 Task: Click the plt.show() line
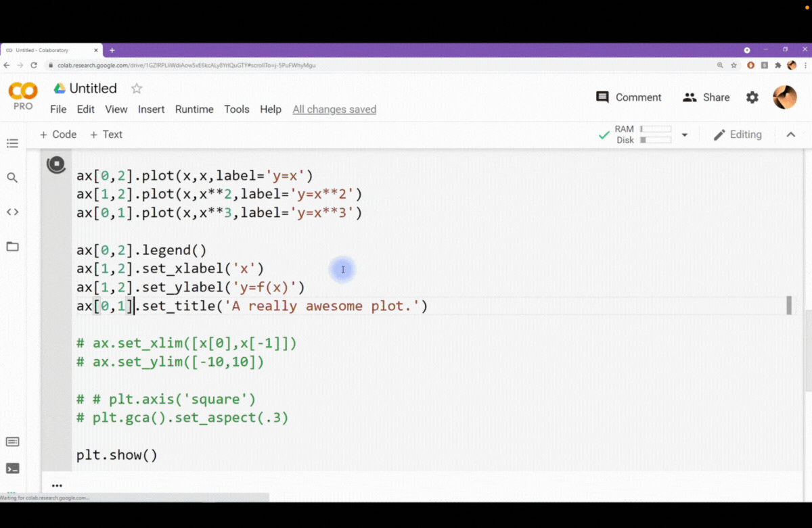[x=116, y=455]
